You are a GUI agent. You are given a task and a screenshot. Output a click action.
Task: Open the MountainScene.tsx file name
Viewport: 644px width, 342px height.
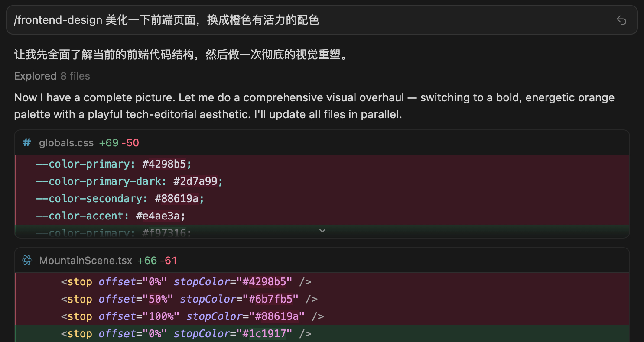click(x=85, y=261)
